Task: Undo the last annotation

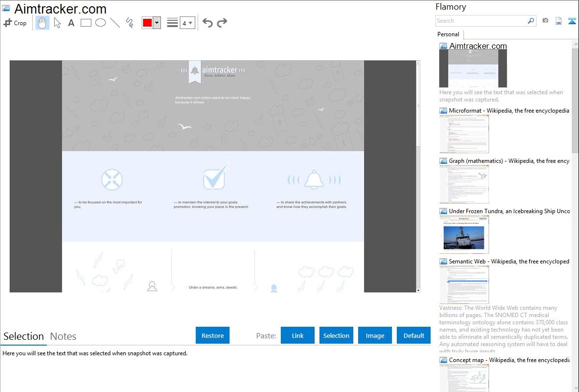Action: click(x=207, y=23)
